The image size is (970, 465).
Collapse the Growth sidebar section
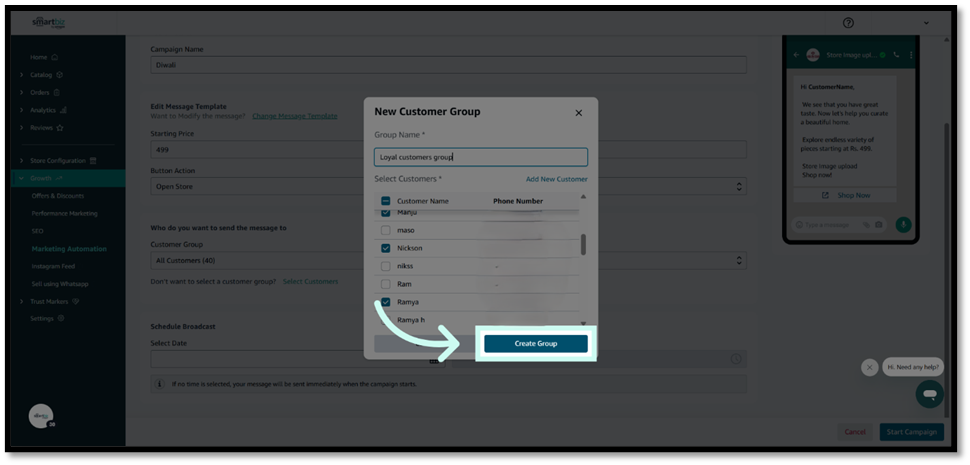[22, 178]
